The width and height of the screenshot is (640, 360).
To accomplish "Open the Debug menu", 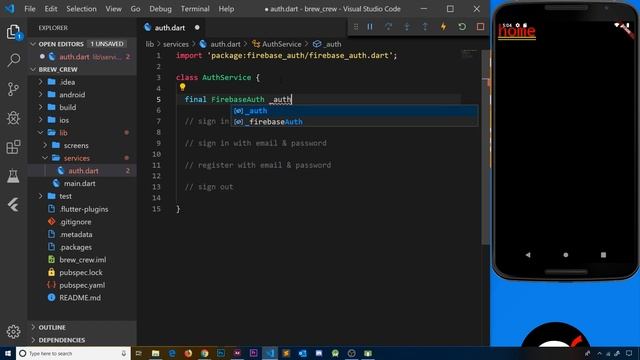I will [160, 9].
